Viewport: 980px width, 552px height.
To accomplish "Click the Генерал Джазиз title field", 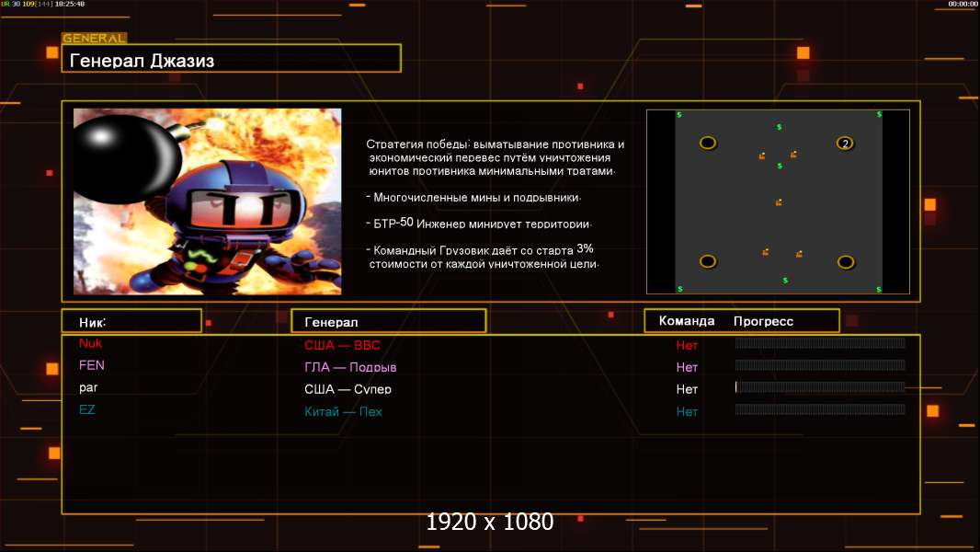I will click(x=231, y=59).
